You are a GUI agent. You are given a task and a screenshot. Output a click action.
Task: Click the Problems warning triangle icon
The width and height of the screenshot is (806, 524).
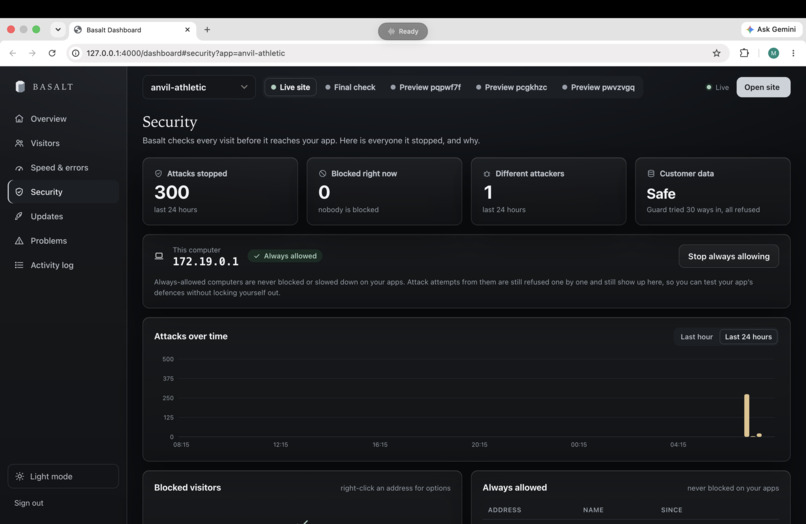tap(19, 241)
